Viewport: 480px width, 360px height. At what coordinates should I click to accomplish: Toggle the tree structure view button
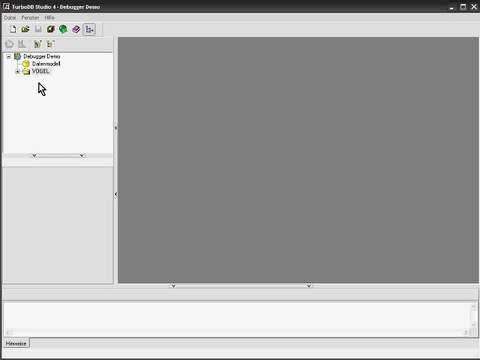[x=89, y=29]
